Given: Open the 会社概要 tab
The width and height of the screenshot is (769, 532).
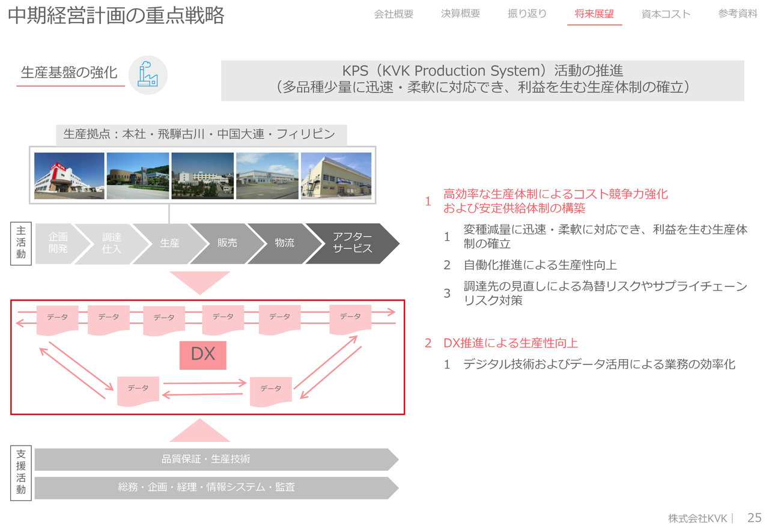Looking at the screenshot, I should [394, 14].
